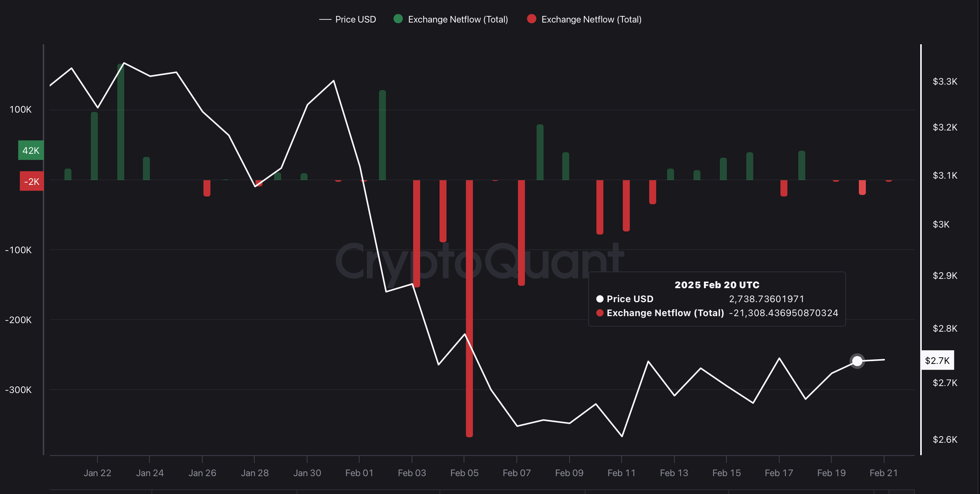Viewport: 980px width, 494px height.
Task: Click the red dot in the tooltip
Action: coord(600,313)
